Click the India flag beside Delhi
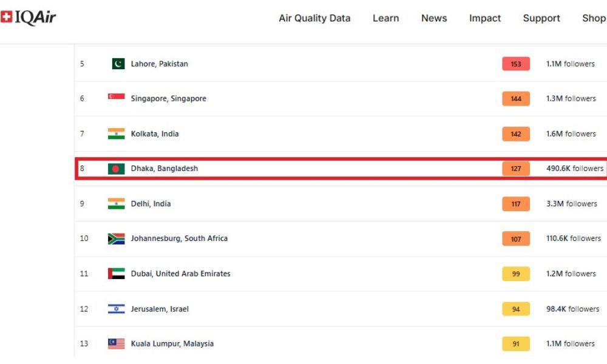The width and height of the screenshot is (607, 364). (x=116, y=203)
